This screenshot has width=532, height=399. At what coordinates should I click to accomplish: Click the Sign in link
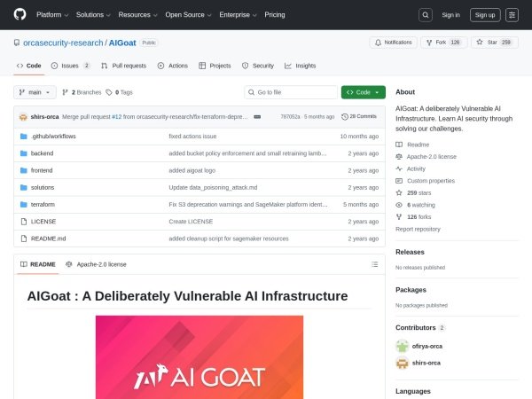coord(450,15)
